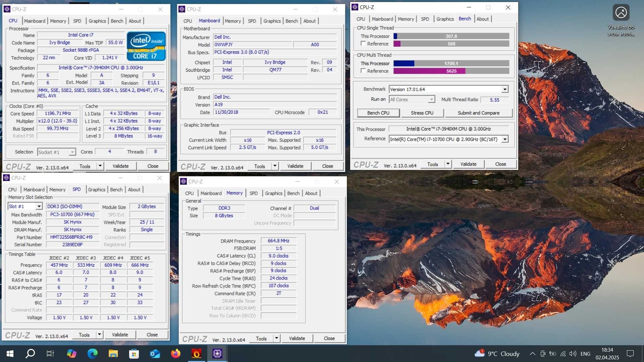Switch to Memory tab in the CPU window
This screenshot has width=644, height=362.
click(58, 21)
